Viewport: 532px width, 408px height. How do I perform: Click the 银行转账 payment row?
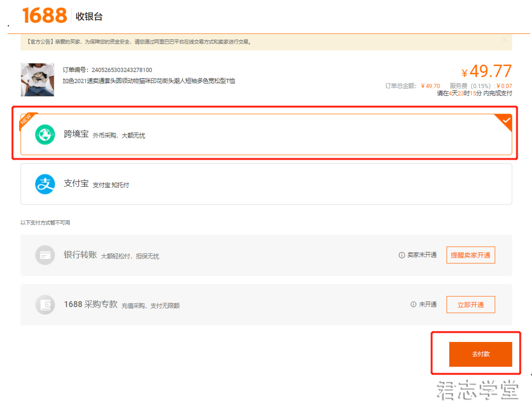266,255
